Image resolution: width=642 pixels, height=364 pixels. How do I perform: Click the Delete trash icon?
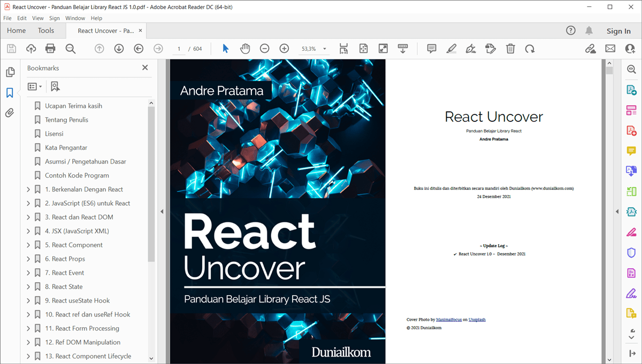(x=510, y=49)
